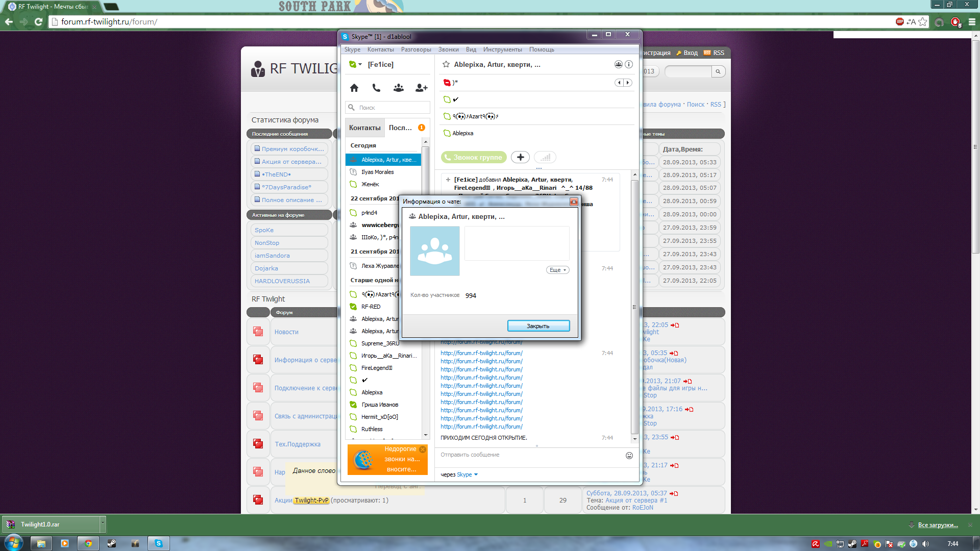Click the group avatar picture in the dialog
This screenshot has height=551, width=980.
tap(435, 251)
